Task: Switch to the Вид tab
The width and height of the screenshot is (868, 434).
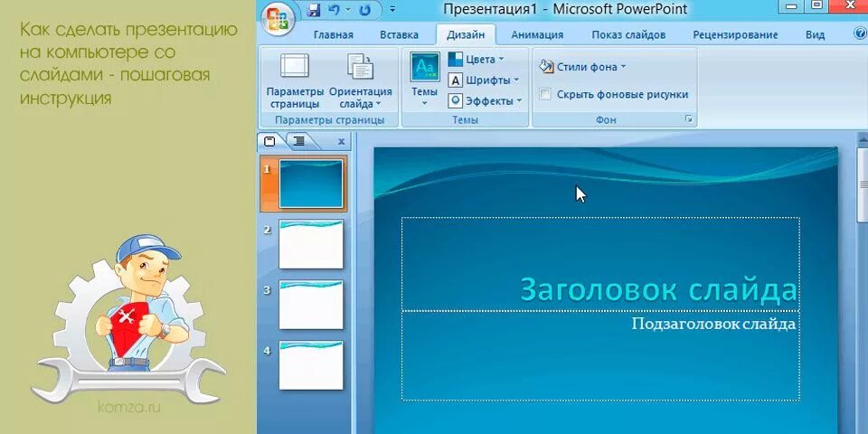Action: [815, 35]
